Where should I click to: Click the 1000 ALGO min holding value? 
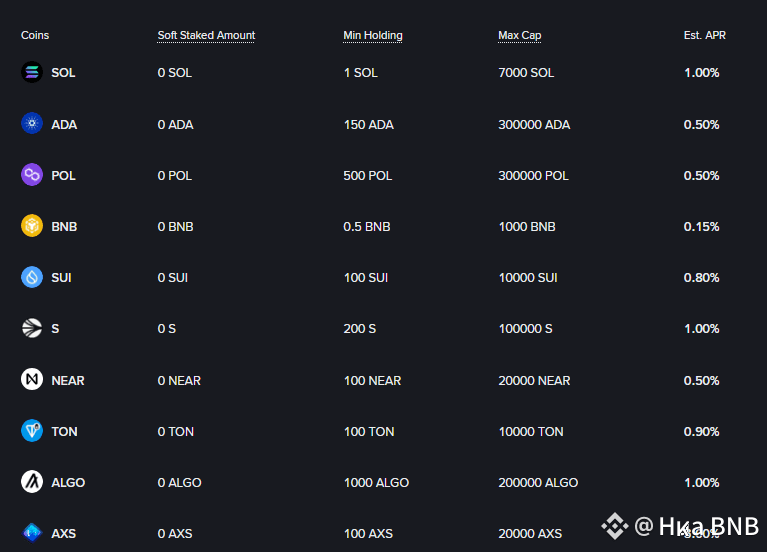376,483
